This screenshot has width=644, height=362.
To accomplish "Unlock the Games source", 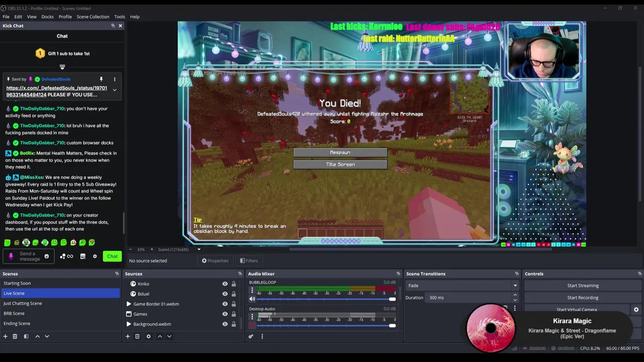I will click(x=233, y=314).
